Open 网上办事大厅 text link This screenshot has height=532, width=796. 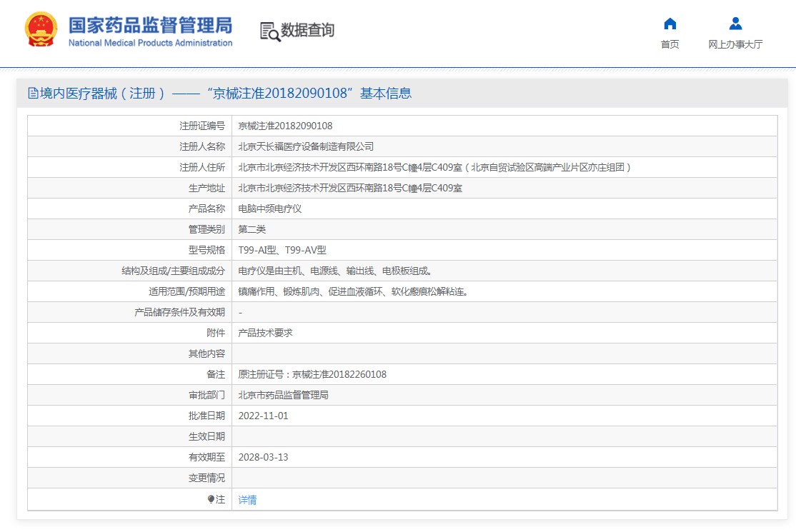coord(735,44)
